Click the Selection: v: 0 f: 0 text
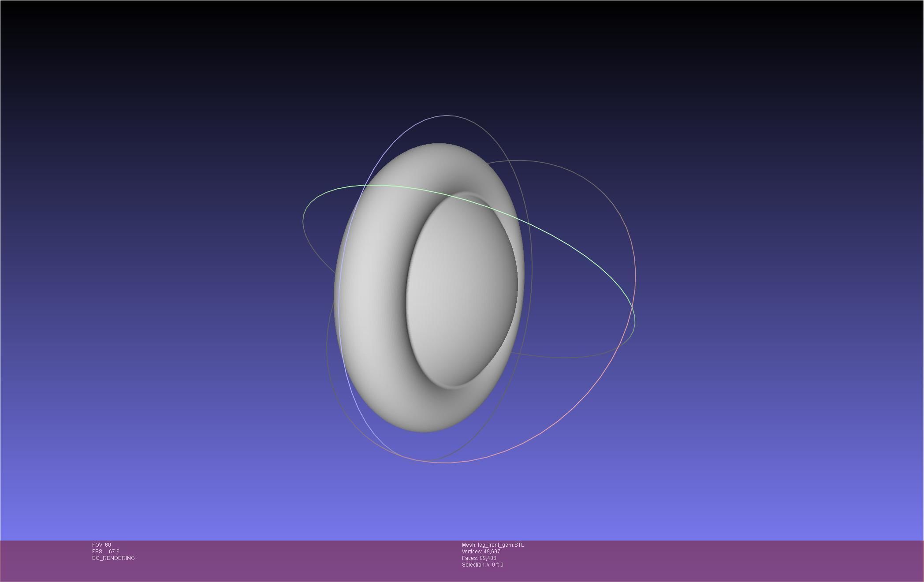Viewport: 924px width, 582px height. [x=482, y=565]
